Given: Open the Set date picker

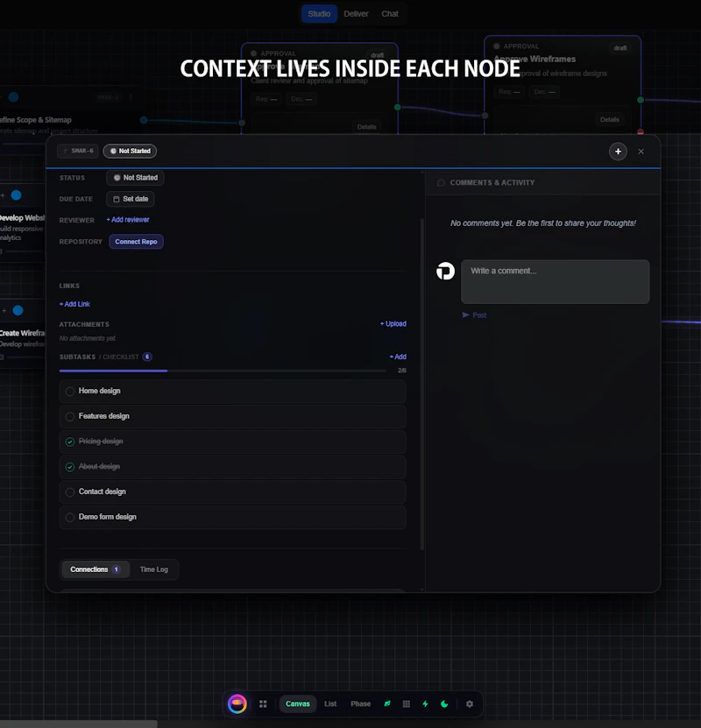Looking at the screenshot, I should click(131, 199).
